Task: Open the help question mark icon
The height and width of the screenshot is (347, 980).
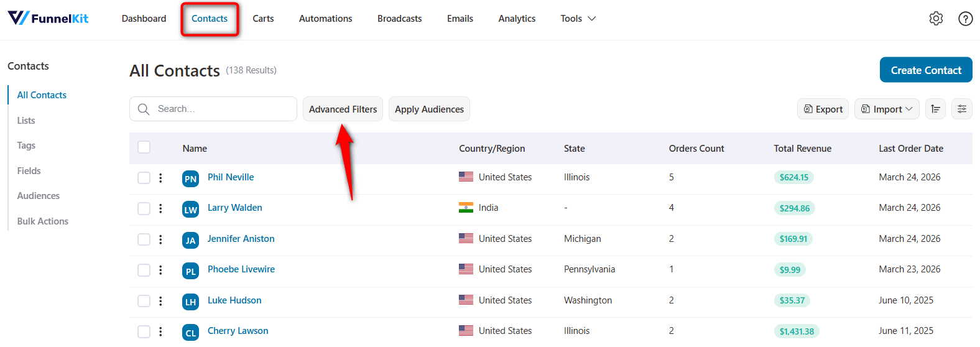Action: click(965, 19)
